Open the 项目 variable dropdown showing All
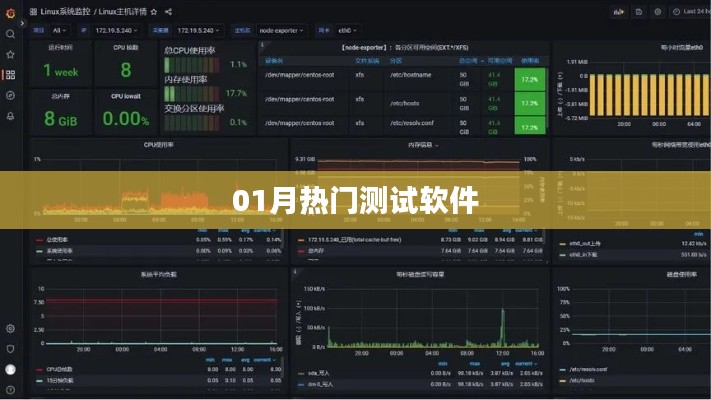The width and height of the screenshot is (711, 400). (59, 30)
